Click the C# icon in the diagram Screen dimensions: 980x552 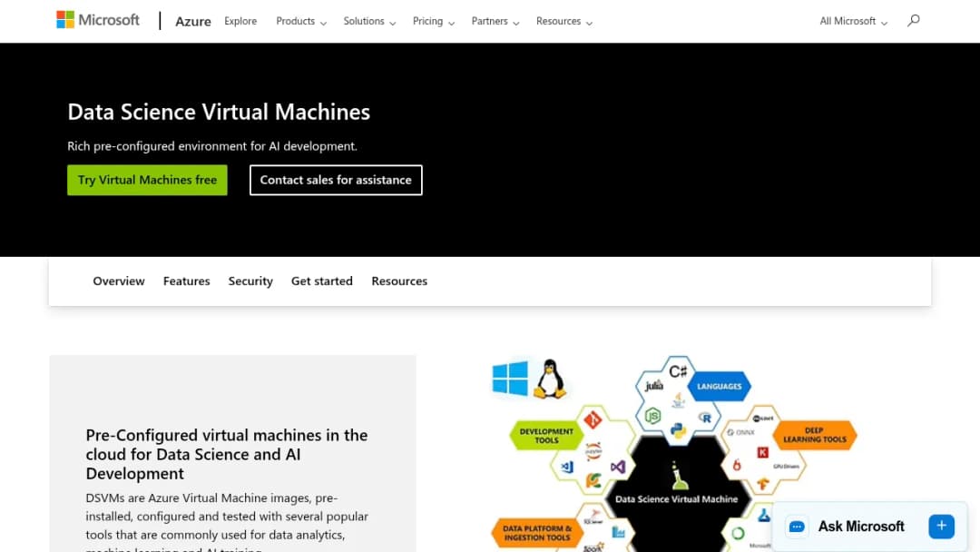click(x=678, y=371)
